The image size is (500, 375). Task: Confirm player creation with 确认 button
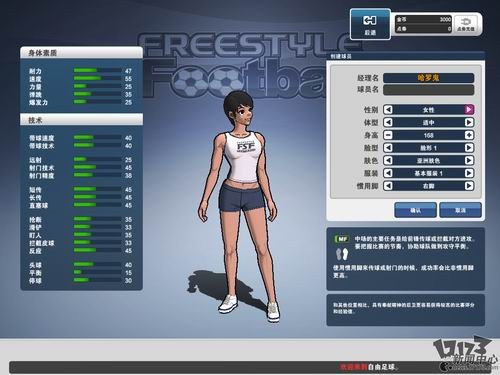coord(415,210)
